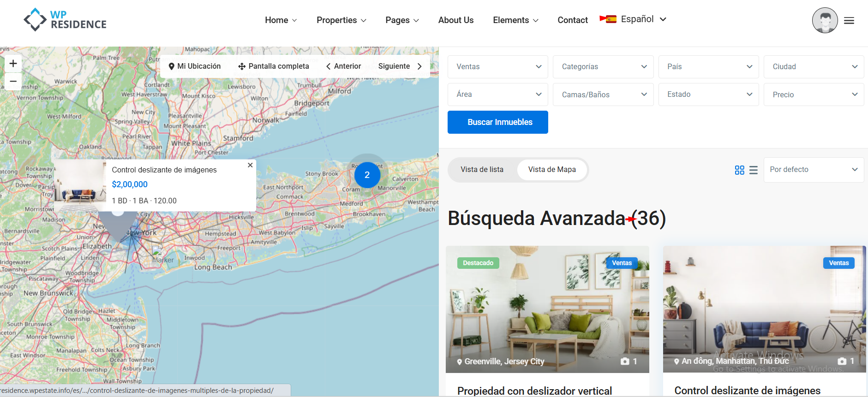
Task: Click the user profile avatar
Action: 825,20
